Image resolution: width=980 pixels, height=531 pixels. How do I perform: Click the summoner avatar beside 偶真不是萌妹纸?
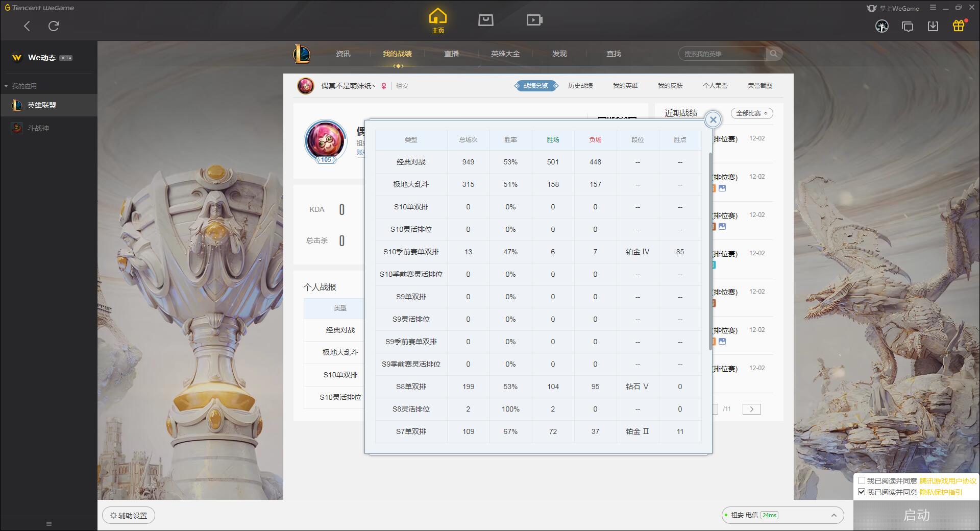[x=306, y=86]
